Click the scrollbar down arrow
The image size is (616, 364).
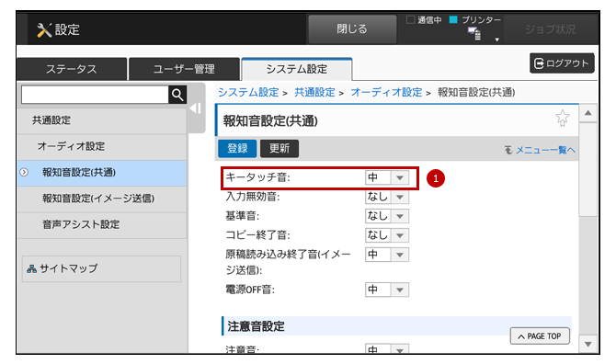(588, 345)
